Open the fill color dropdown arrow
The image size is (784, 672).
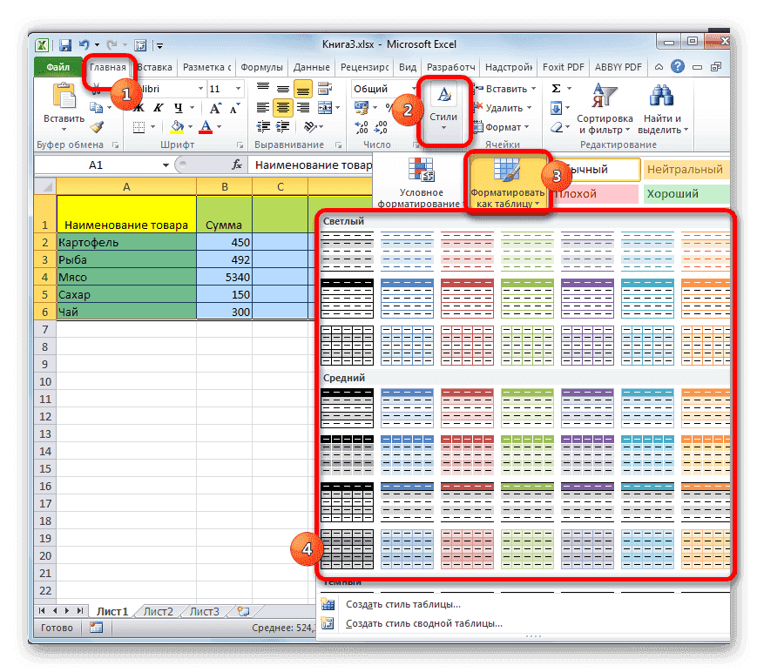[190, 126]
